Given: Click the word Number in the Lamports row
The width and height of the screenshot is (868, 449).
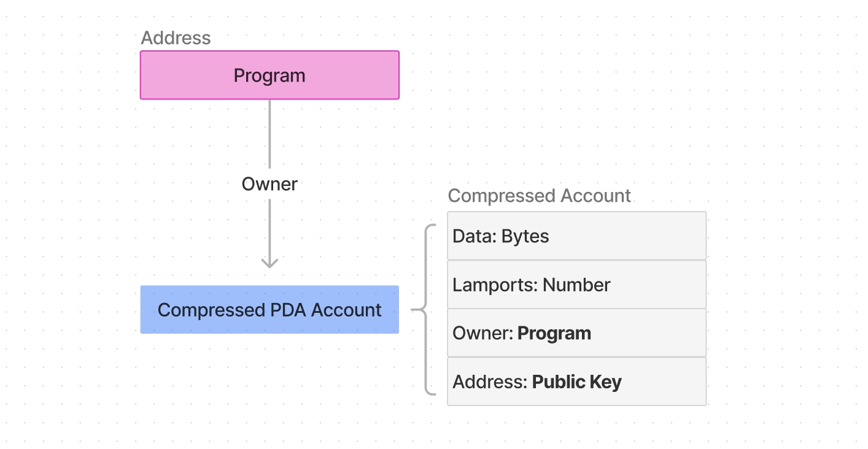Looking at the screenshot, I should [576, 285].
